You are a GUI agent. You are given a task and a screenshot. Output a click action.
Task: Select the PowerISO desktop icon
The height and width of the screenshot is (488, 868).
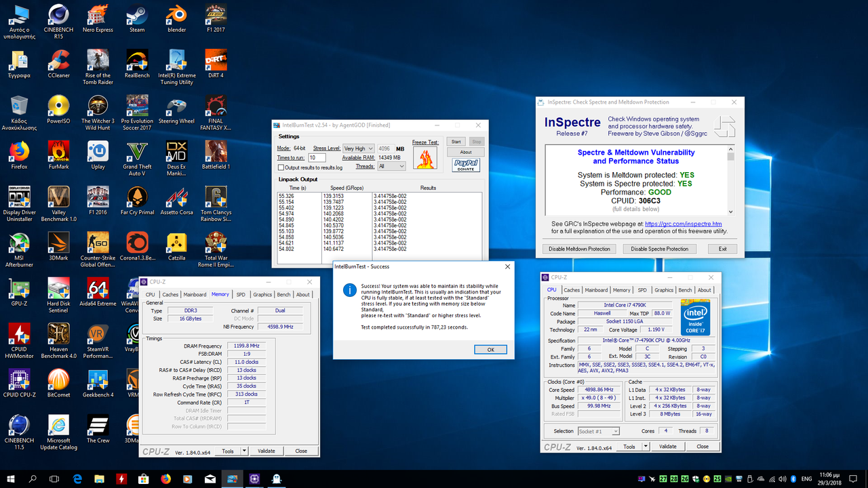click(x=58, y=109)
